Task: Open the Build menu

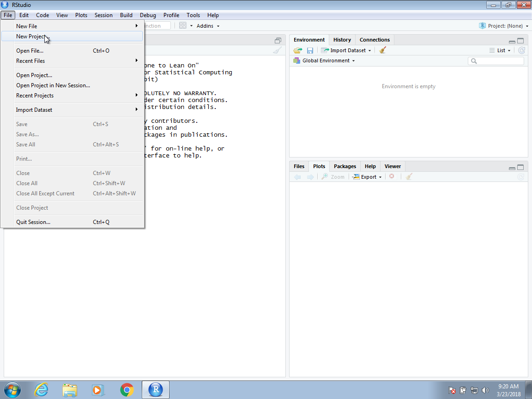Action: (x=126, y=15)
